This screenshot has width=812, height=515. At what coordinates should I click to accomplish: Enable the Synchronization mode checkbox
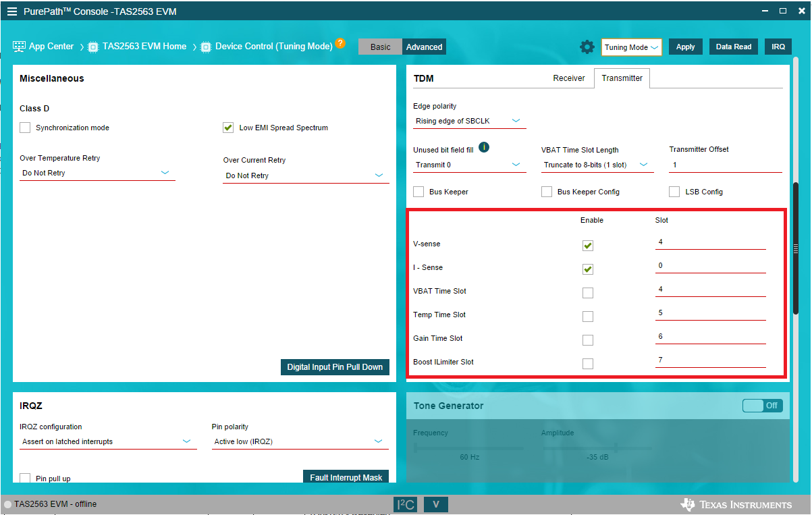25,128
